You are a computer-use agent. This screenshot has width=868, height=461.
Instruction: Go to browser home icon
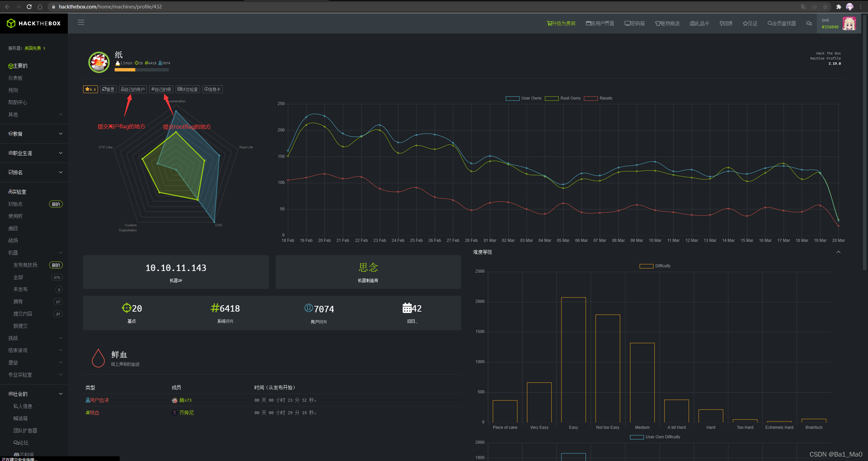coord(40,7)
